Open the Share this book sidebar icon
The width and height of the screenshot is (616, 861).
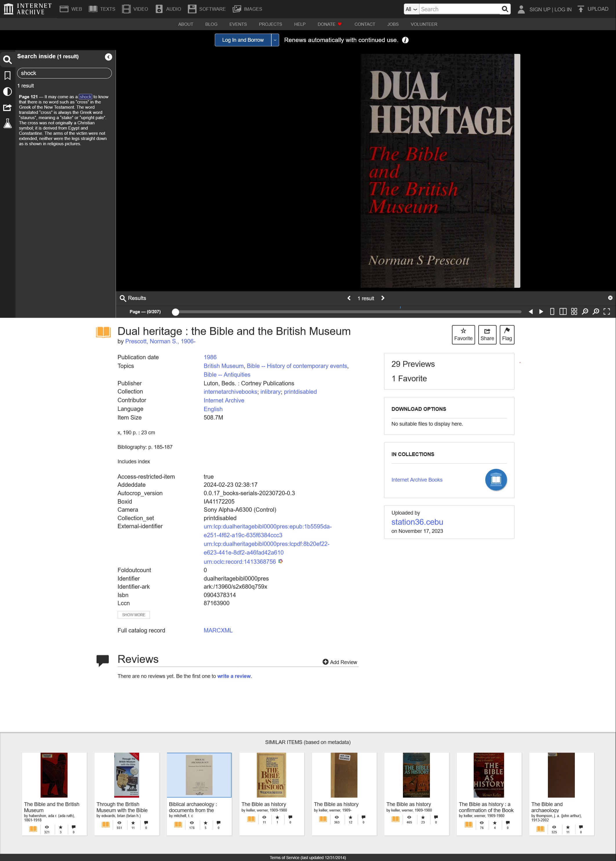click(7, 108)
